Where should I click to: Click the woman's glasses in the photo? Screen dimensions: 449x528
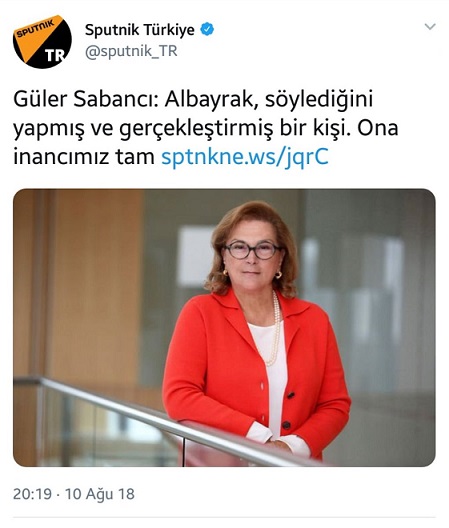pyautogui.click(x=253, y=251)
